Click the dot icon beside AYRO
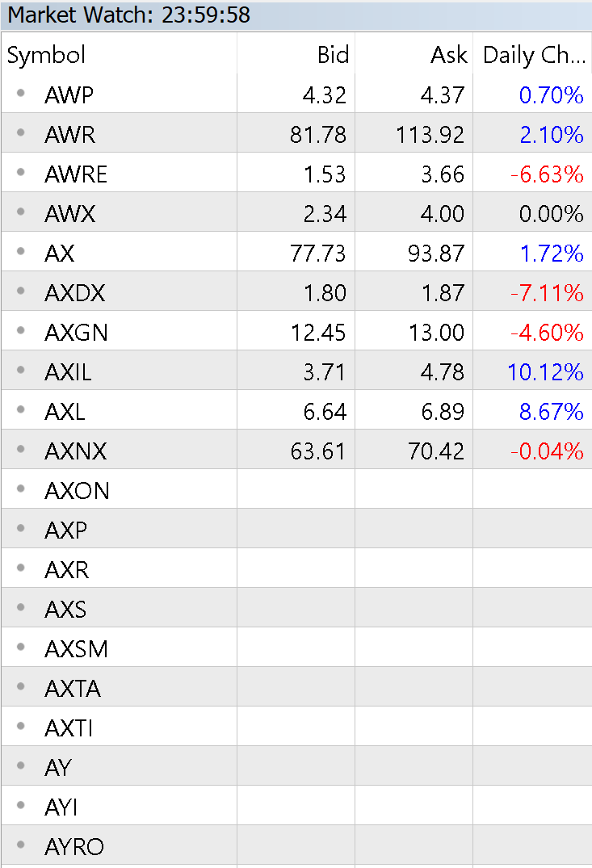 click(21, 845)
